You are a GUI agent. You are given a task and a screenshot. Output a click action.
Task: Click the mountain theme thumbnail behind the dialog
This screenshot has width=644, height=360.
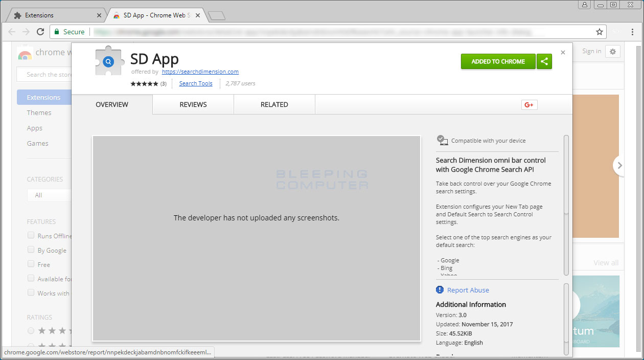[x=596, y=311]
